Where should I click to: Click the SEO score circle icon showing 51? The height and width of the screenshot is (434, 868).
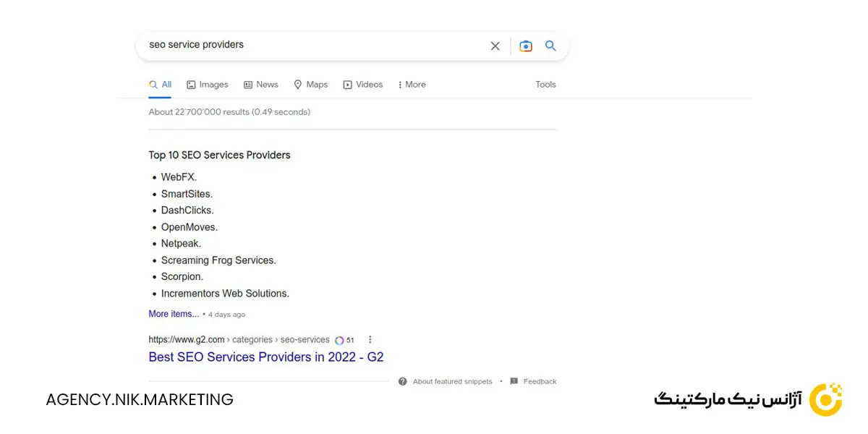coord(339,340)
